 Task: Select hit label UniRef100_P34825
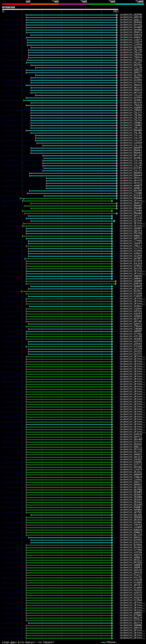pos(131,296)
